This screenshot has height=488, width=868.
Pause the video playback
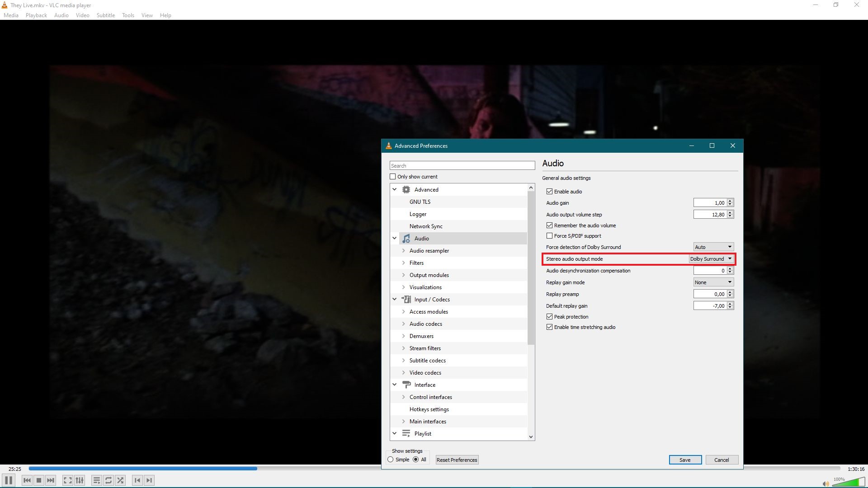[x=8, y=480]
